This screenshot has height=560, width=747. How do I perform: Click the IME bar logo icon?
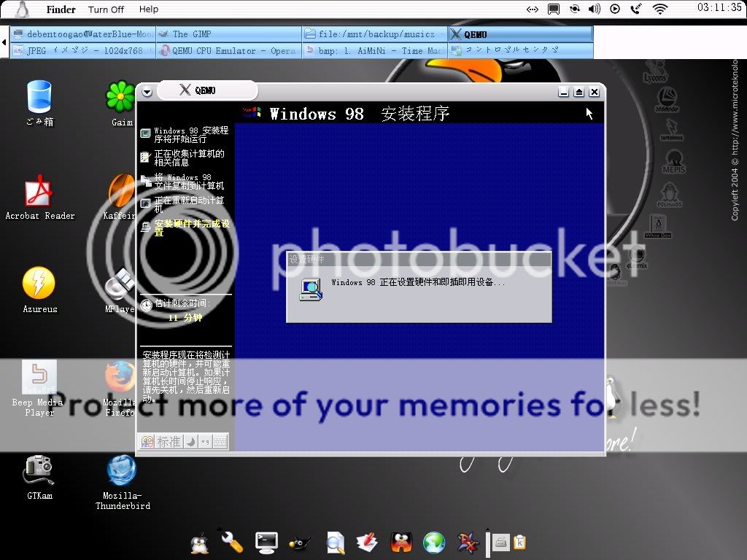coord(147,441)
